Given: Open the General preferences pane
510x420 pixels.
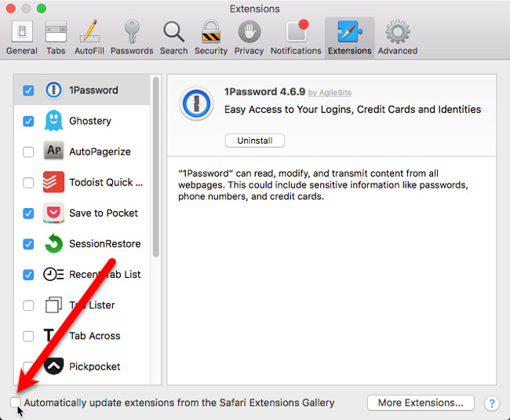Looking at the screenshot, I should tap(21, 36).
